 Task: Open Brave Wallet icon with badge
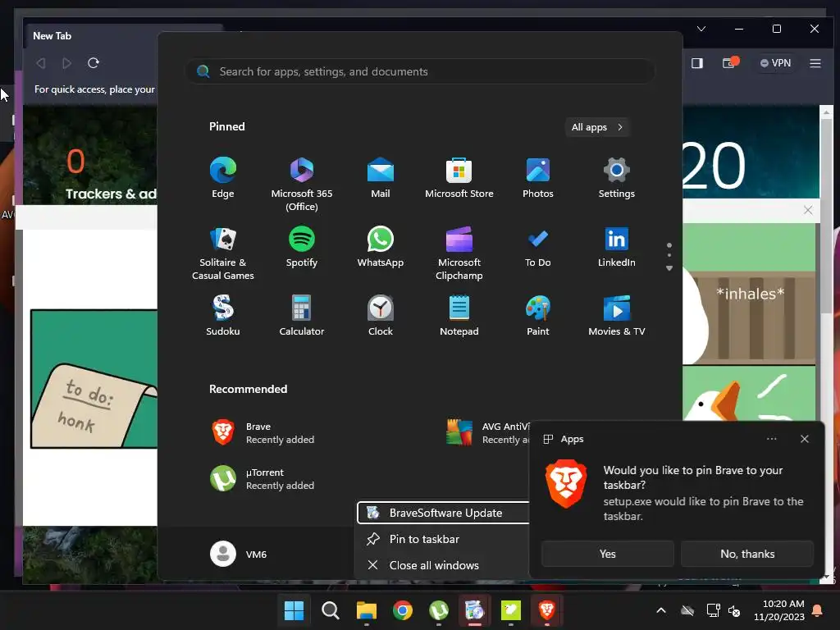tap(729, 63)
